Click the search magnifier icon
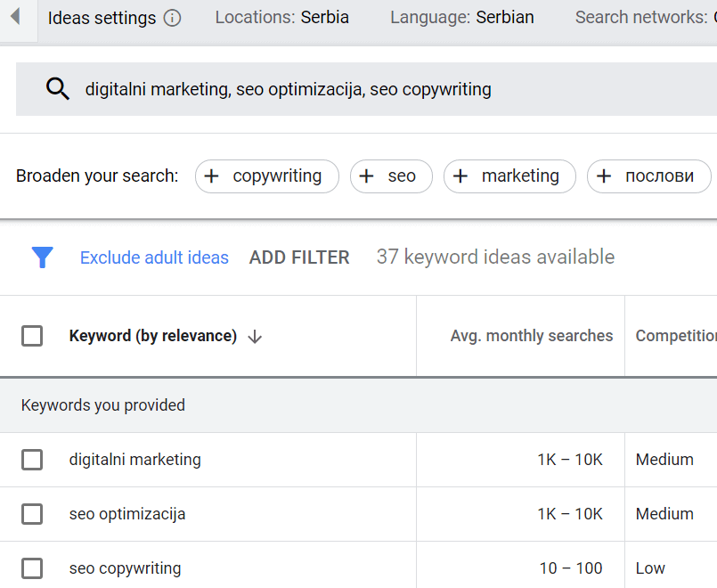The height and width of the screenshot is (588, 717). click(x=57, y=89)
